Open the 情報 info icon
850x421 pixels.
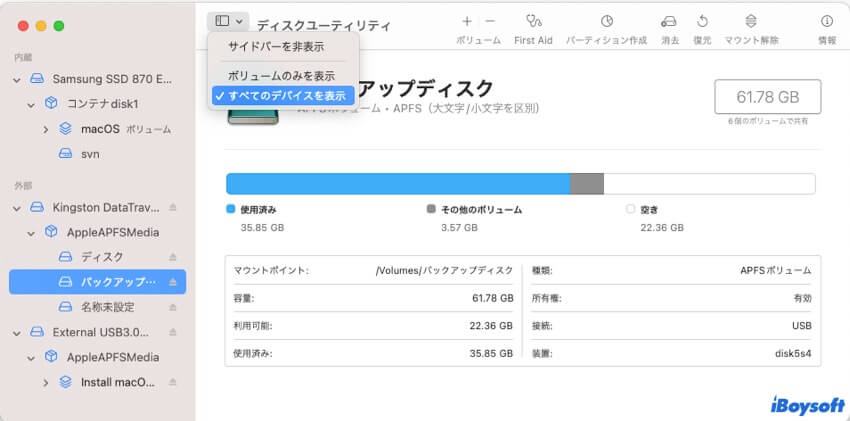click(827, 21)
